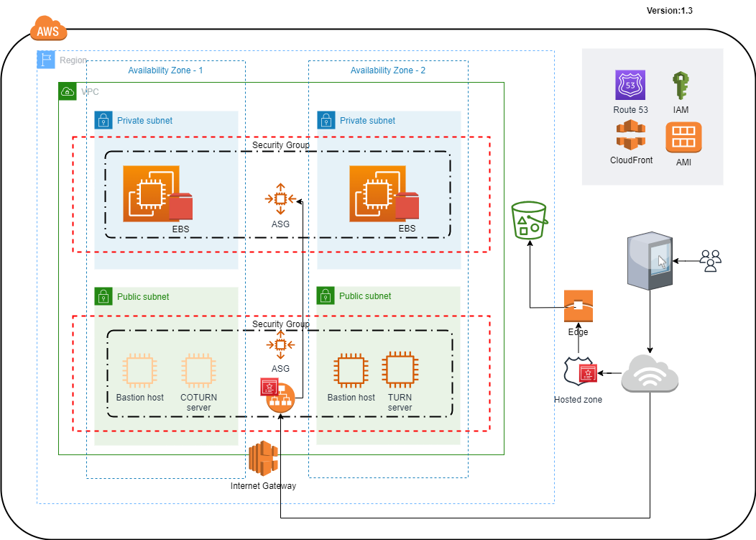Click the 'Availability Zone - 1' label
756x540 pixels.
coord(165,70)
